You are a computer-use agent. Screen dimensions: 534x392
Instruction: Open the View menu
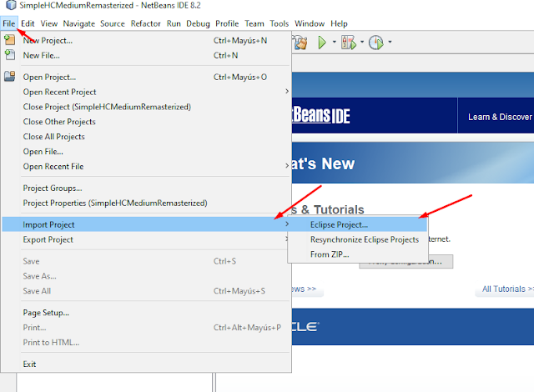tap(49, 23)
